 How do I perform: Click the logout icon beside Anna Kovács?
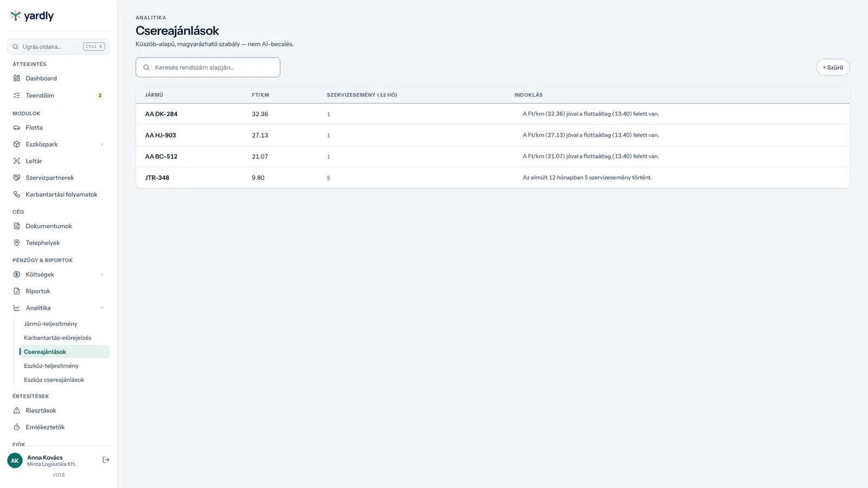pyautogui.click(x=106, y=460)
